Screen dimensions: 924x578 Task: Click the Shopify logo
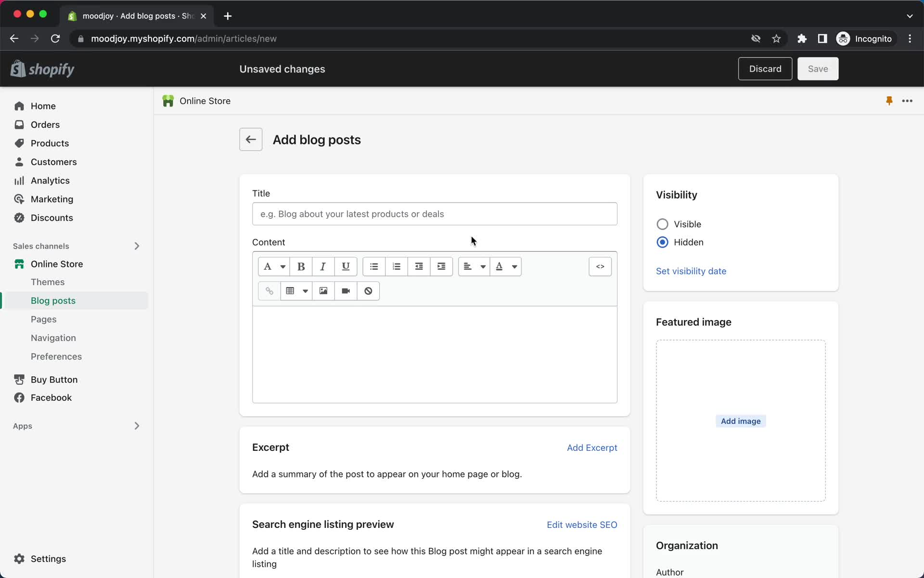tap(42, 69)
